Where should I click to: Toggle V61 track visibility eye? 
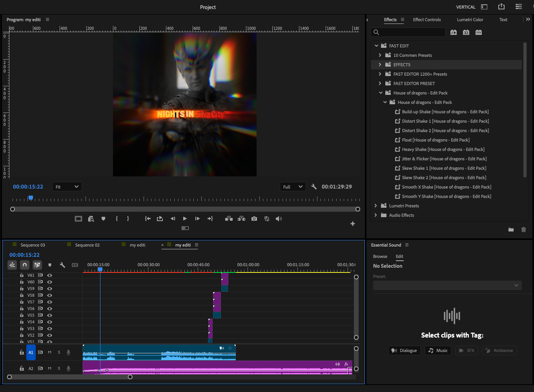click(x=50, y=275)
